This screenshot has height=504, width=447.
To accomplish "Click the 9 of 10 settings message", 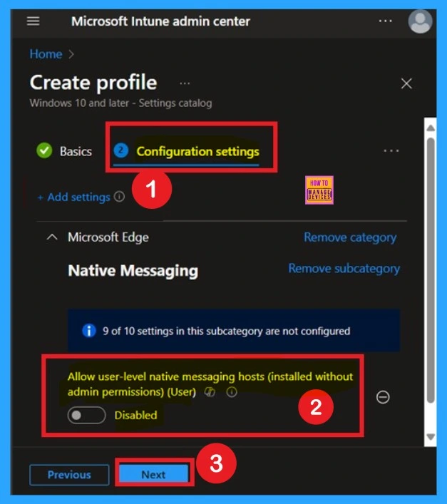I will pos(226,331).
